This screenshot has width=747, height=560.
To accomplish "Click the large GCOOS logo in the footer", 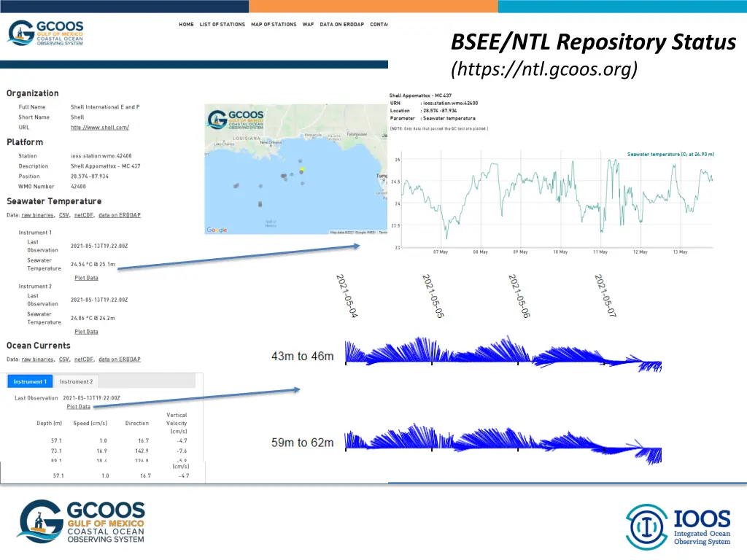I will 81,521.
